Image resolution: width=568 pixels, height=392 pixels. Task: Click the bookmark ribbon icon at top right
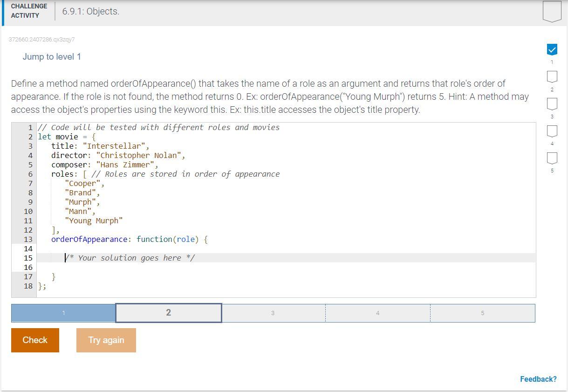(552, 12)
